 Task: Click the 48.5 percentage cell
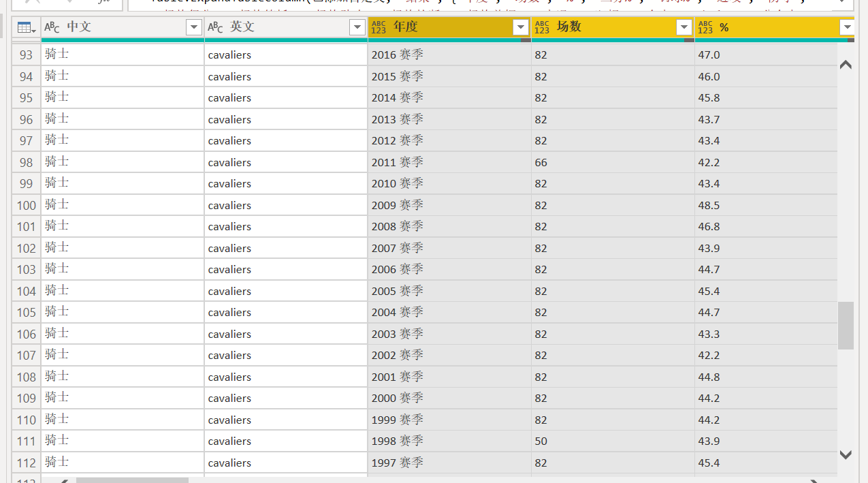766,206
